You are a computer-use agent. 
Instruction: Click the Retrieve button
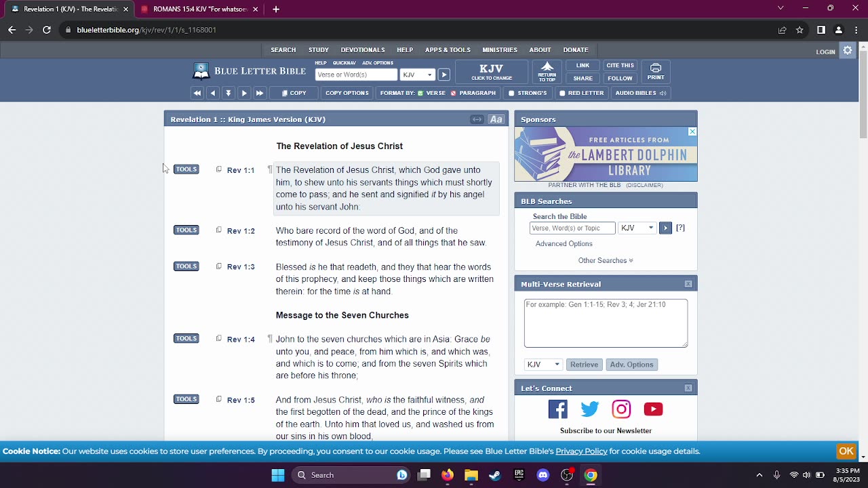click(x=584, y=365)
